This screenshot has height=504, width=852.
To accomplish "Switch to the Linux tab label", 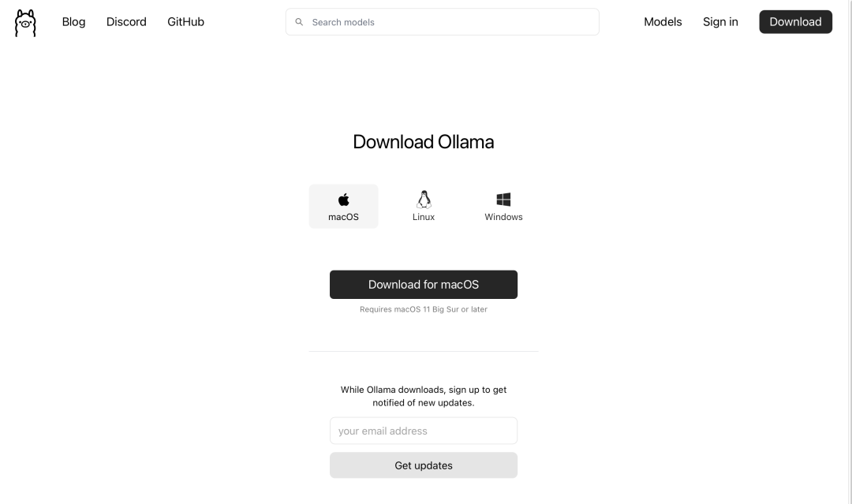I will [x=424, y=217].
